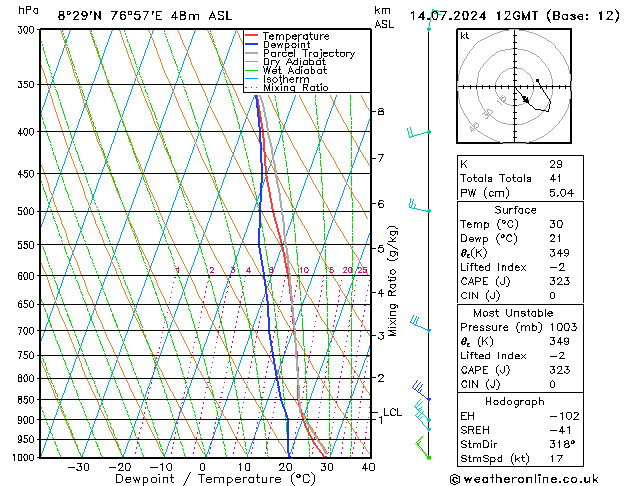
Task: Select the 'Wet Adiabat' legend label
Action: 295,70
